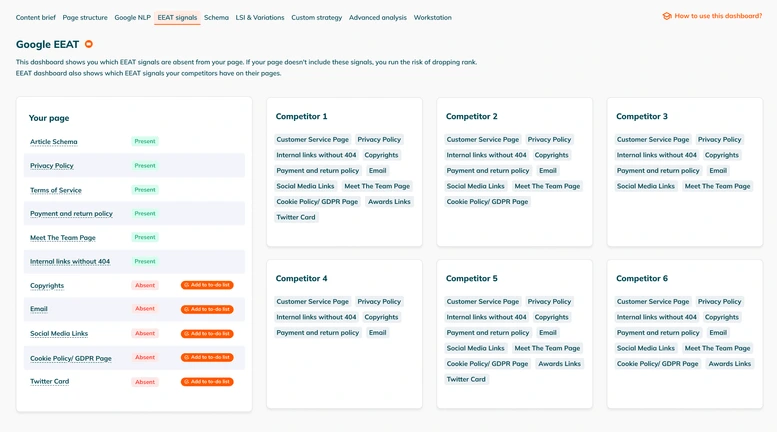
Task: Switch to the Content brief tab
Action: (36, 17)
